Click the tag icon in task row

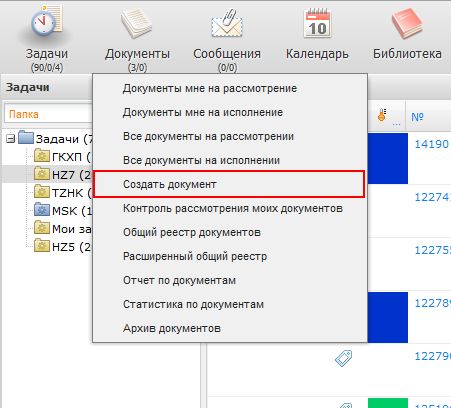(344, 359)
